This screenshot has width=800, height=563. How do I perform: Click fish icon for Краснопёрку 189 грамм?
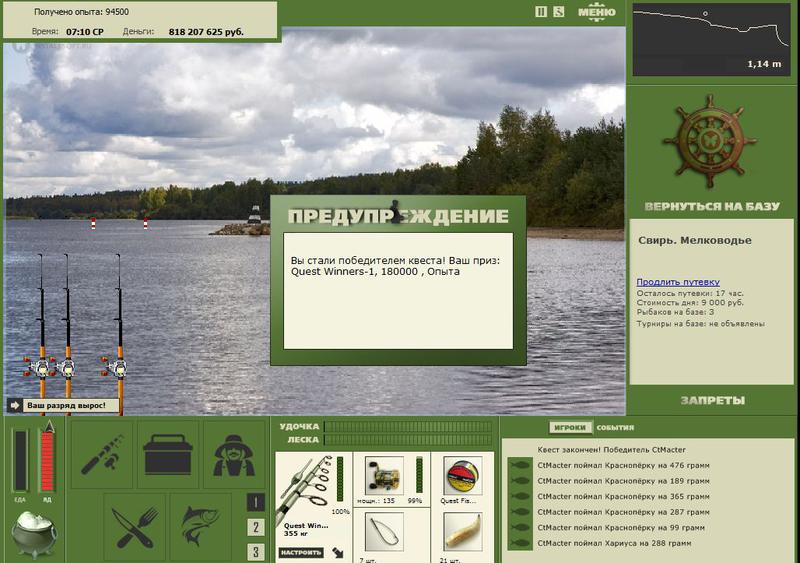click(x=520, y=481)
